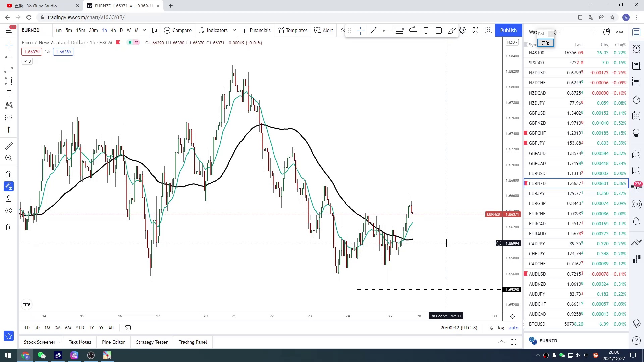The height and width of the screenshot is (362, 644).
Task: Click the measure ruler tool
Action: click(9, 145)
